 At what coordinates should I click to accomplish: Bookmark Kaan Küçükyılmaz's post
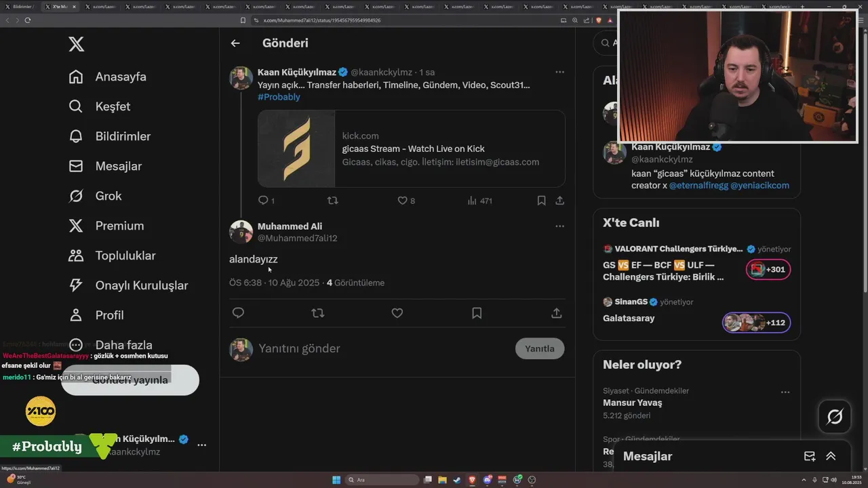[541, 201]
